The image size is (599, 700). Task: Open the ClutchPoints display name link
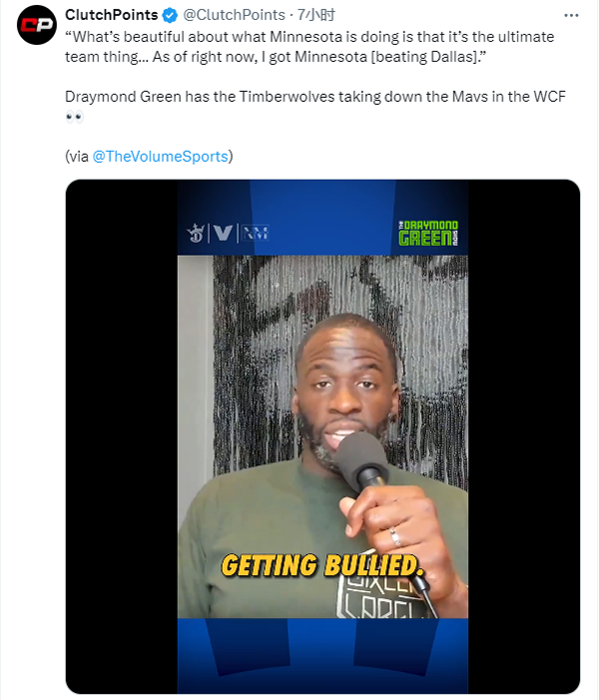pyautogui.click(x=111, y=16)
